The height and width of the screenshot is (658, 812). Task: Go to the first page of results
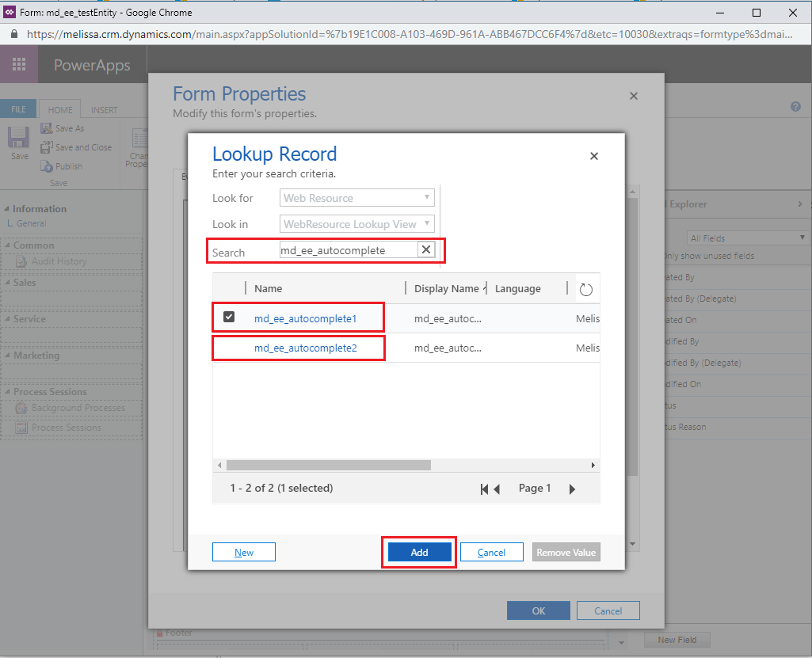coord(484,489)
